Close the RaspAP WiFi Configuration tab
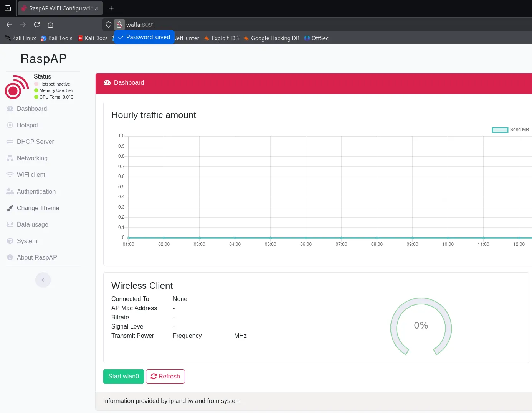 [97, 8]
